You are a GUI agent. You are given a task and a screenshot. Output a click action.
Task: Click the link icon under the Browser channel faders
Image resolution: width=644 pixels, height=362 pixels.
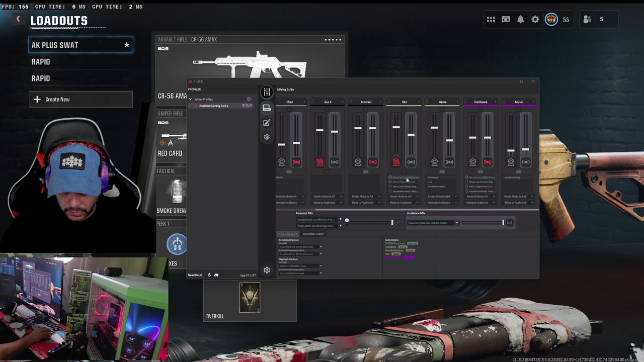pyautogui.click(x=365, y=171)
